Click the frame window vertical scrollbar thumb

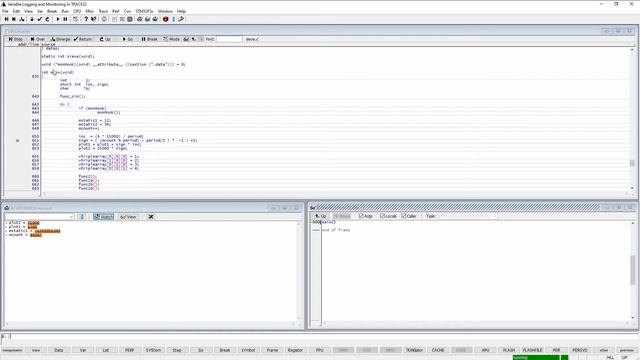pos(633,270)
